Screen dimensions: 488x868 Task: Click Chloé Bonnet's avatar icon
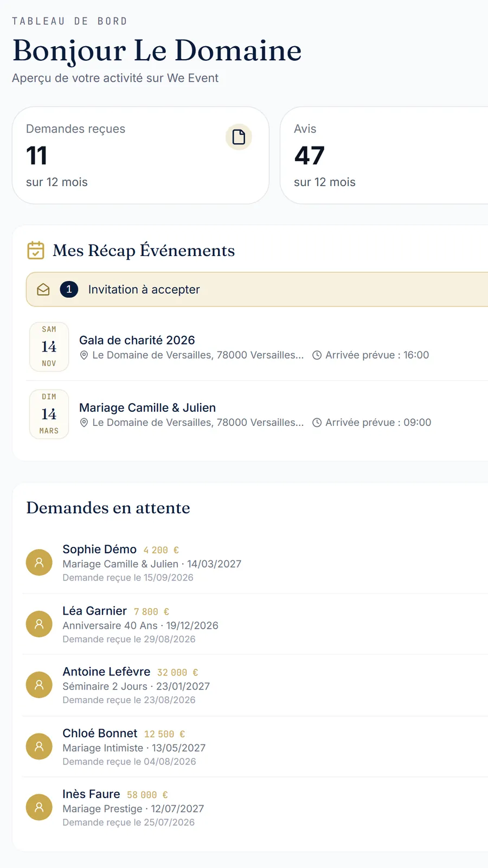coord(39,746)
